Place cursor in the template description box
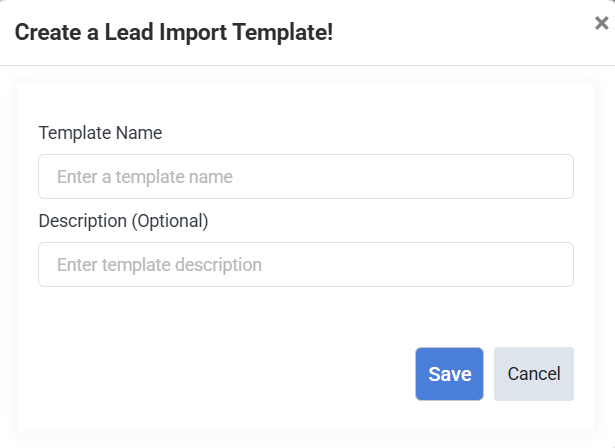The width and height of the screenshot is (615, 448). tap(305, 265)
